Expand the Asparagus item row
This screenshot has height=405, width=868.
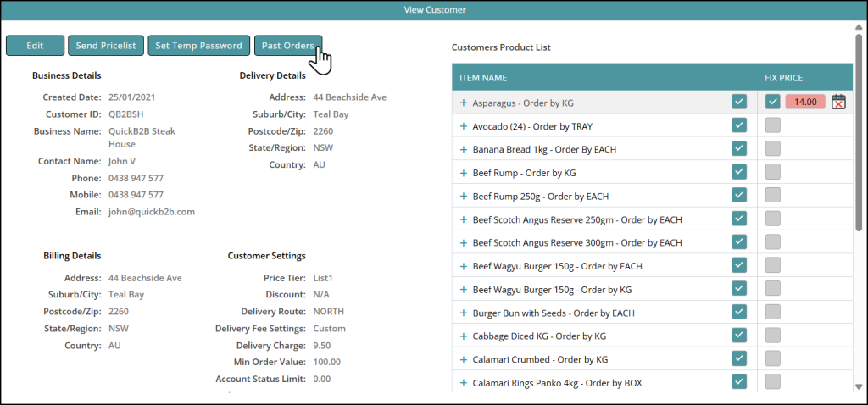pos(463,103)
